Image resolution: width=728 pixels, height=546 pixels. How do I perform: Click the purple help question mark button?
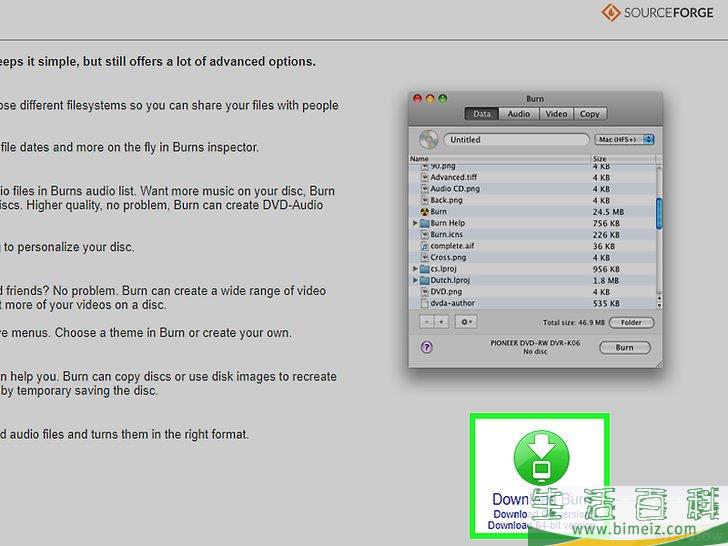click(426, 347)
